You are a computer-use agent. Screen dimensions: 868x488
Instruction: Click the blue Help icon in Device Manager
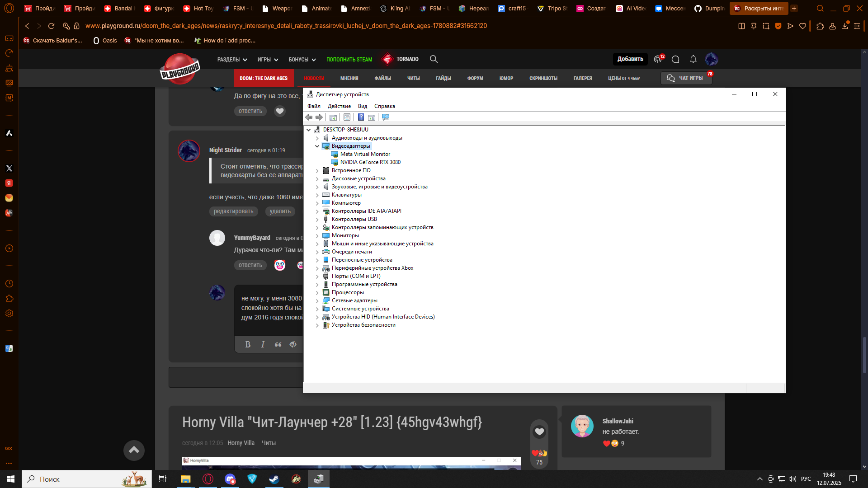coord(361,117)
